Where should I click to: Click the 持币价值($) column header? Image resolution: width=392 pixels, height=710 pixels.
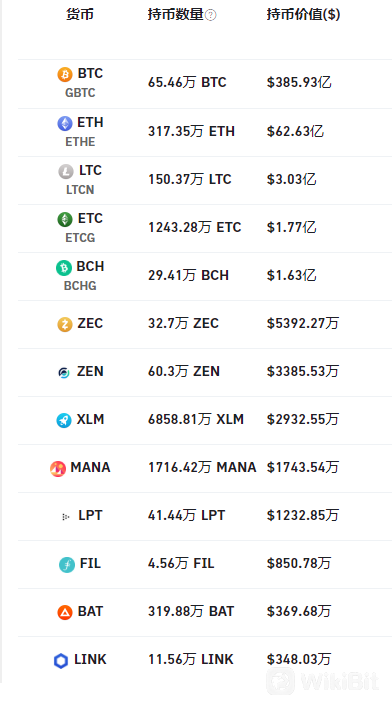(x=303, y=14)
